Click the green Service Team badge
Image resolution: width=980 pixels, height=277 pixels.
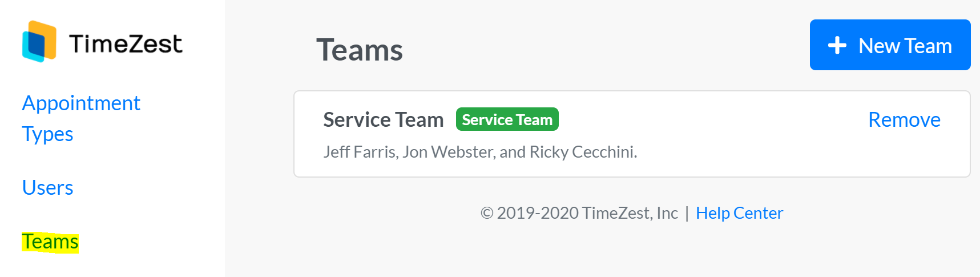click(507, 119)
